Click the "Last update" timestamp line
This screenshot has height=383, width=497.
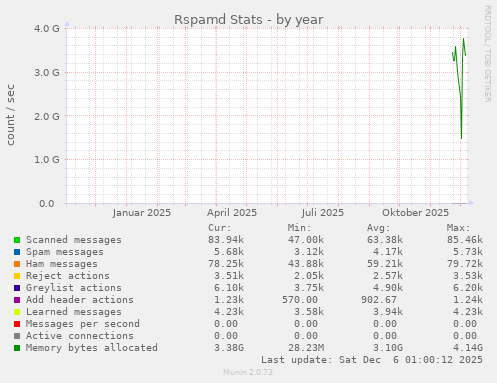(x=372, y=360)
